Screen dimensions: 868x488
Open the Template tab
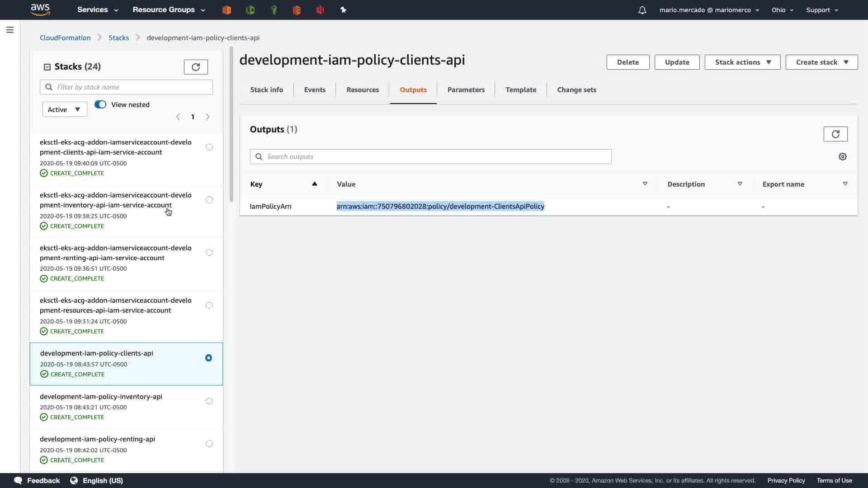pos(520,89)
